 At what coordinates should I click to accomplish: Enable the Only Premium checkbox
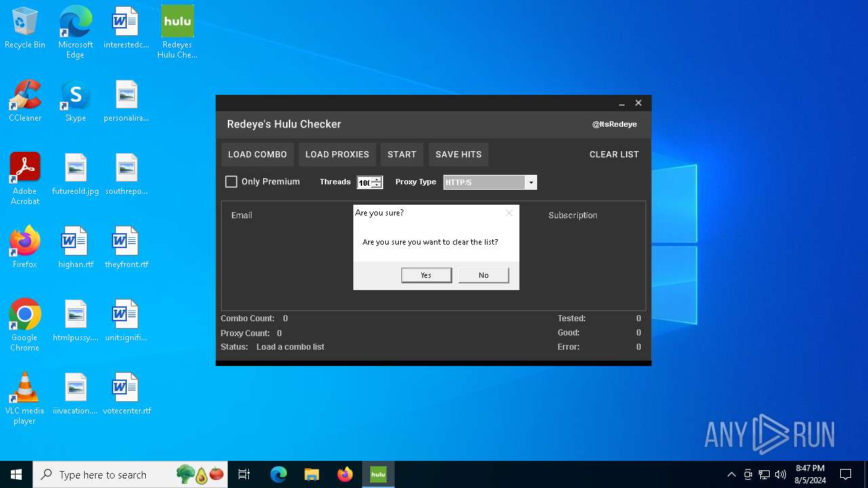(x=231, y=182)
